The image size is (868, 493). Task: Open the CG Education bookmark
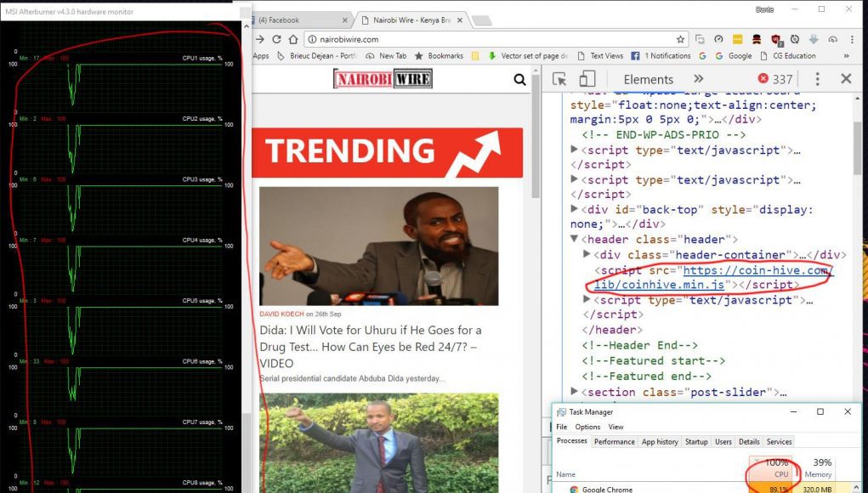tap(788, 56)
